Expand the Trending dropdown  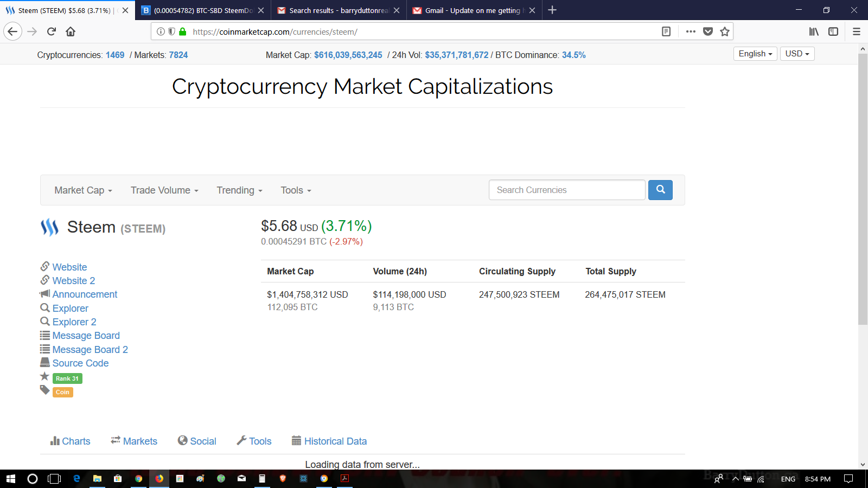[239, 190]
